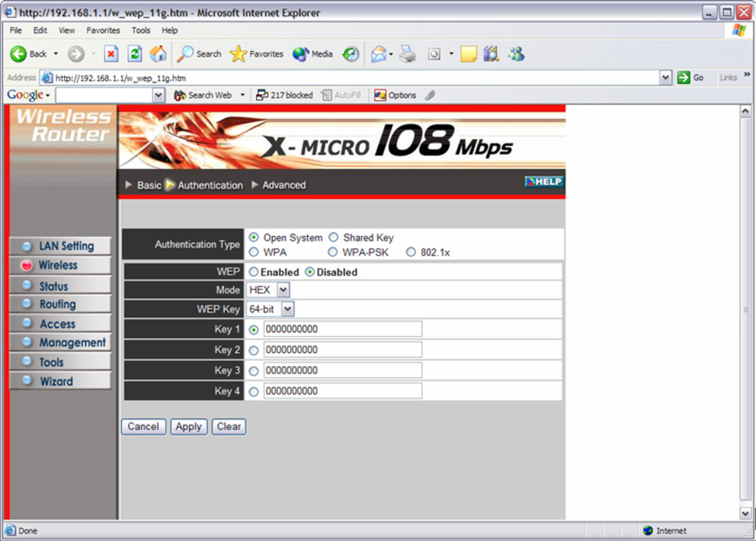Viewport: 756px width, 541px height.
Task: Click the Apply button
Action: (189, 427)
